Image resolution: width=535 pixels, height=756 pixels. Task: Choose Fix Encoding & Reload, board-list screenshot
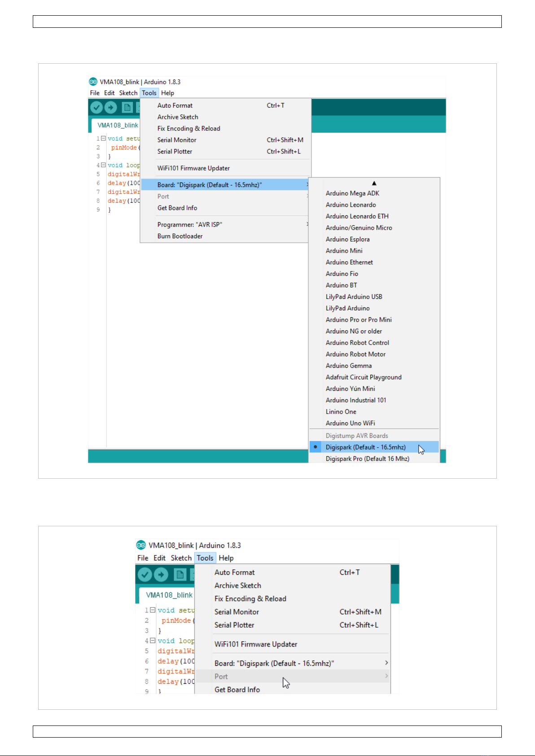[x=226, y=128]
